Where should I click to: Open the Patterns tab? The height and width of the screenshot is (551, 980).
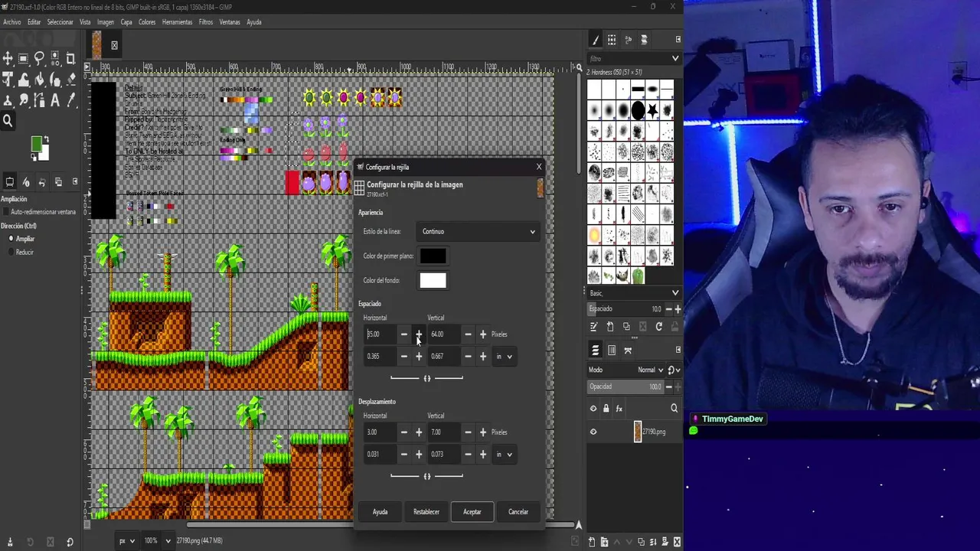612,40
